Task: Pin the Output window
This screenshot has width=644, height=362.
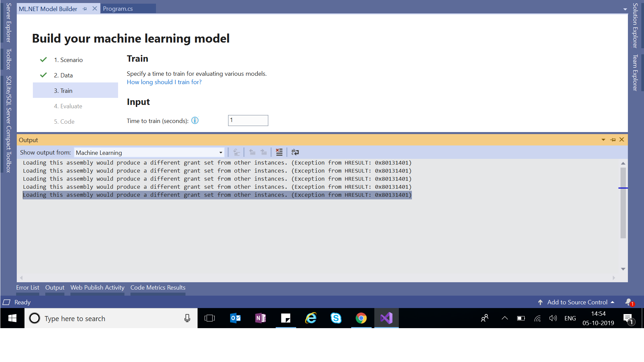Action: 613,139
